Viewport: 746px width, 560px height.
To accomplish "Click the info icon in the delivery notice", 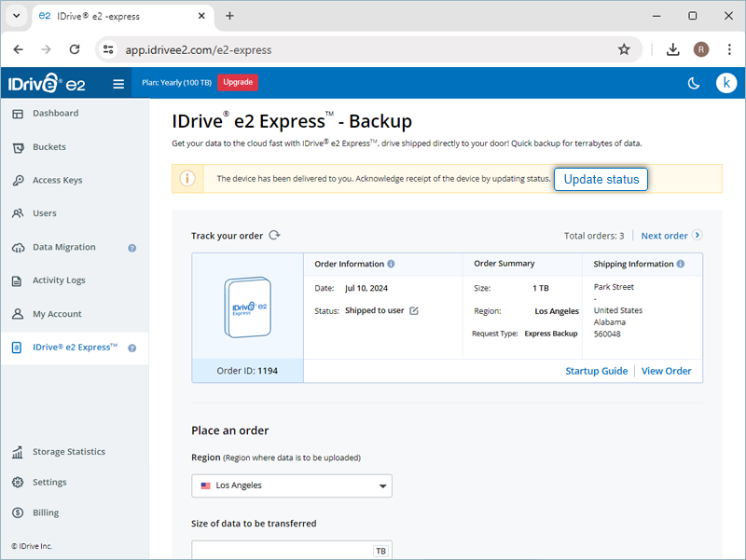I will [x=187, y=179].
